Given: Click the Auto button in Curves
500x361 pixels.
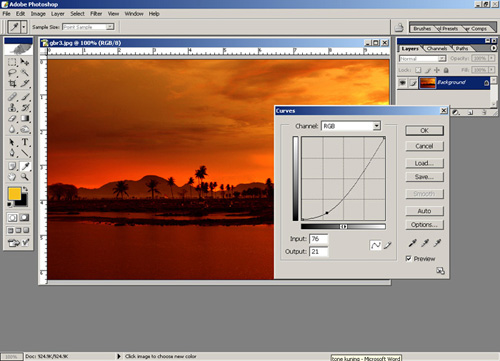Looking at the screenshot, I should (x=424, y=211).
